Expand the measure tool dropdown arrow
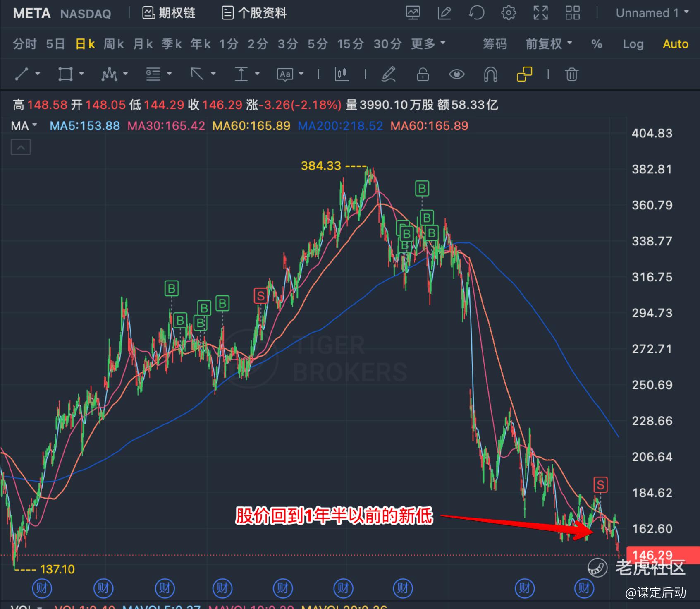This screenshot has height=609, width=700. click(257, 74)
